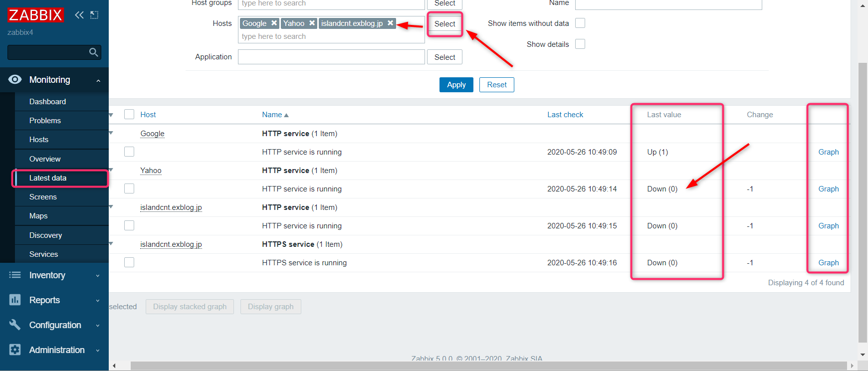Collapse Yahoo HTTP service group

coord(111,170)
